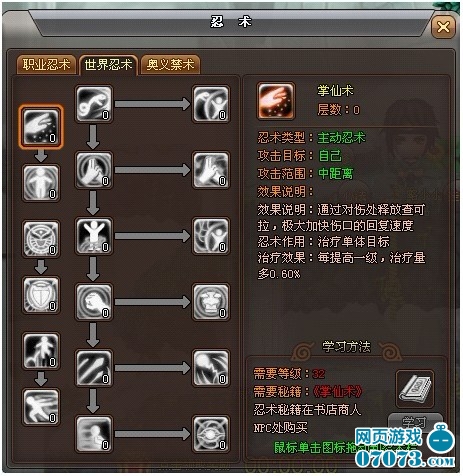Switch to the 职业忍术 tab
This screenshot has width=463, height=476.
(46, 64)
